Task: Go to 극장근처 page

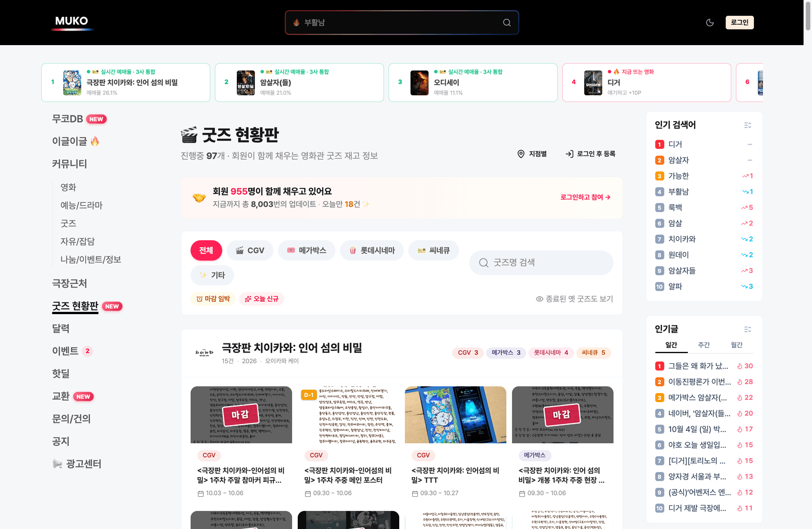Action: pos(69,283)
